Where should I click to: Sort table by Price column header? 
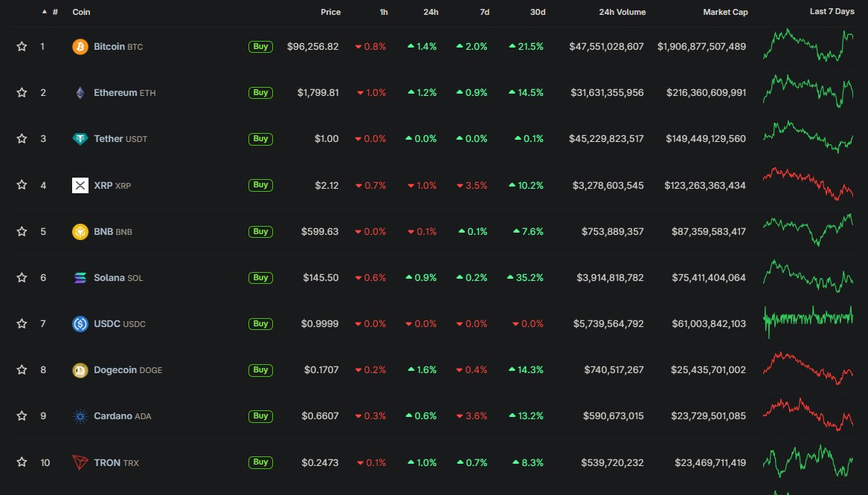tap(330, 12)
